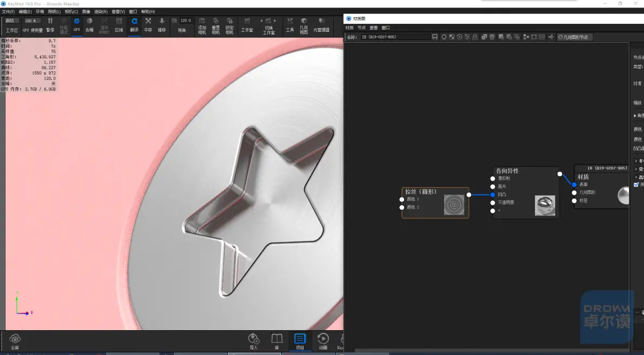Click the material name input field
Image resolution: width=644 pixels, height=355 pixels.
(395, 37)
